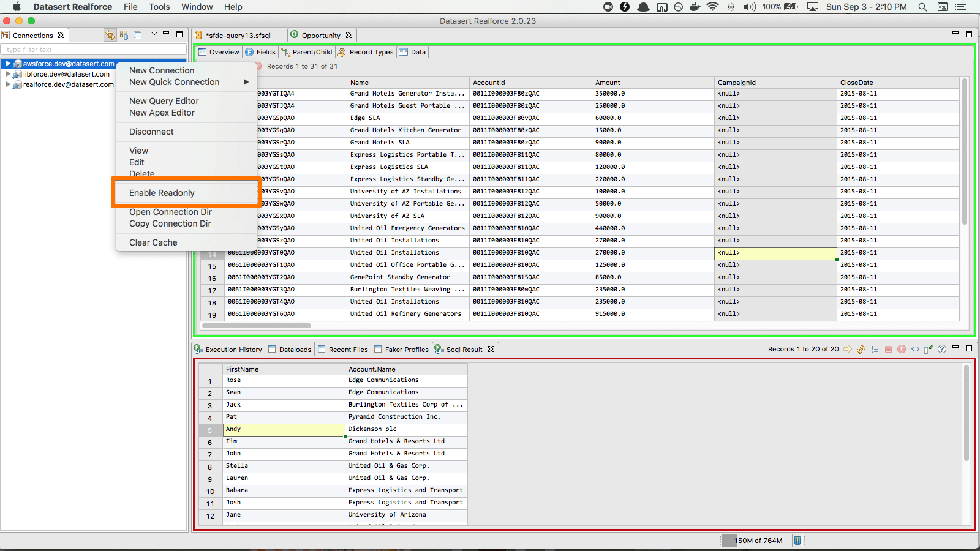Open Spotlight search in the menu bar

(x=922, y=7)
